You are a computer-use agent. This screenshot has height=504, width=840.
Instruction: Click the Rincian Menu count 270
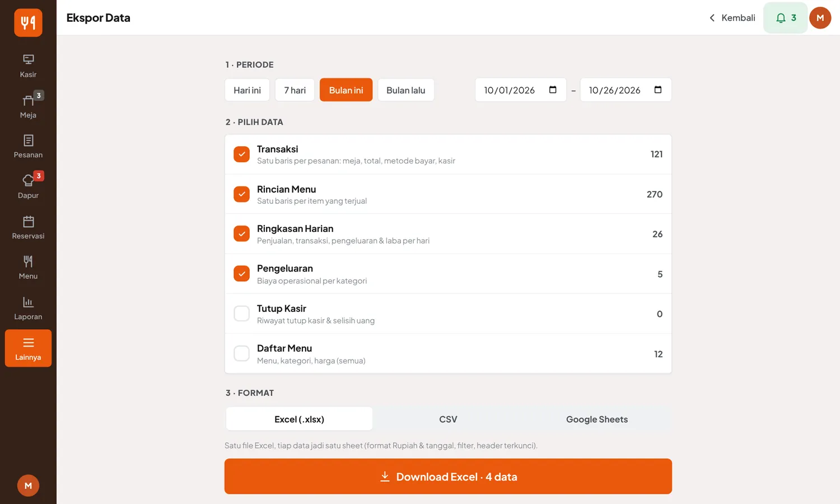[655, 194]
